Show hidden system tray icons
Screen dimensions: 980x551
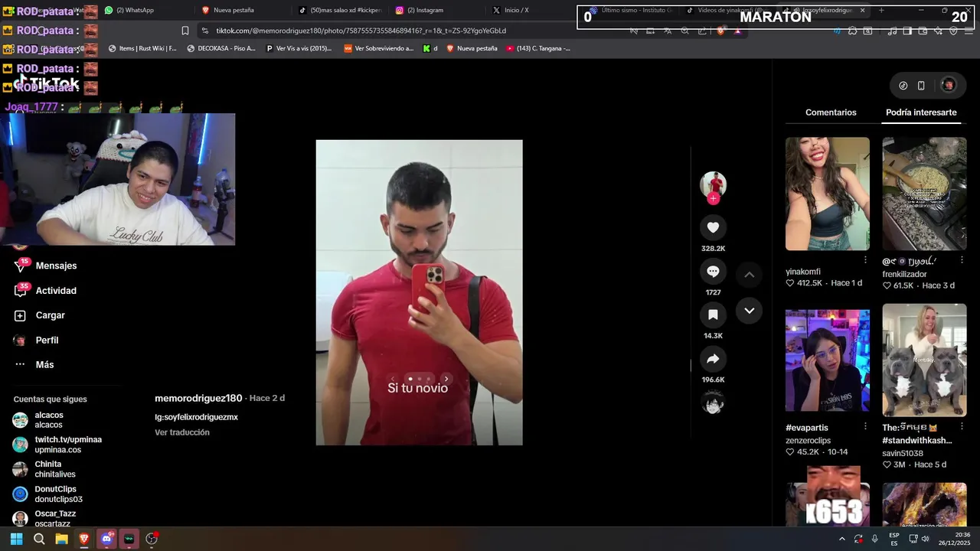point(841,539)
